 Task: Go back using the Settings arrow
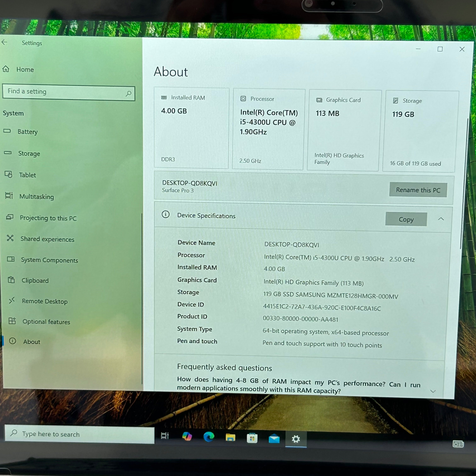click(4, 42)
